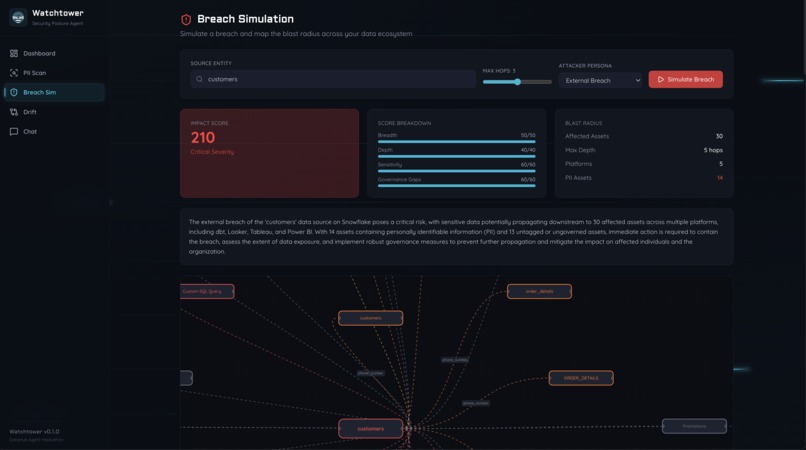
Task: Click the Breach Sim shield icon in sidebar
Action: click(14, 93)
